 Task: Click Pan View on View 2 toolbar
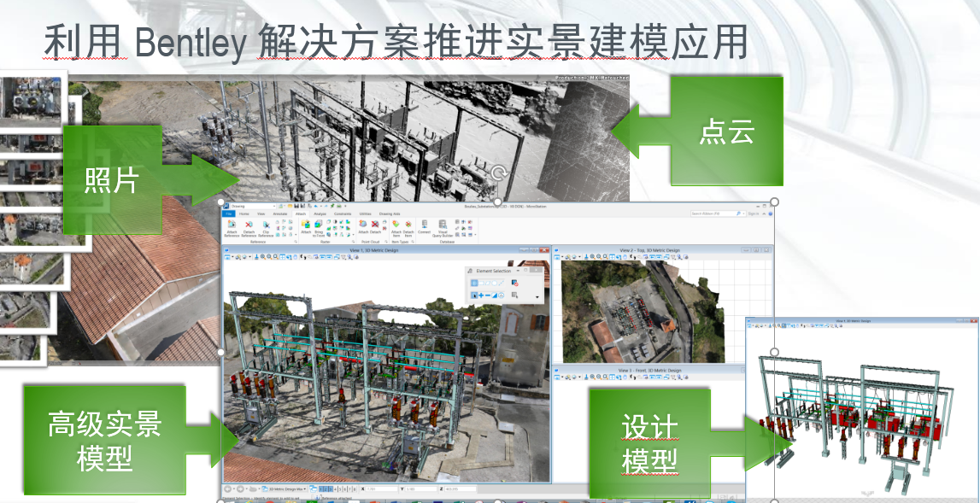[x=625, y=257]
